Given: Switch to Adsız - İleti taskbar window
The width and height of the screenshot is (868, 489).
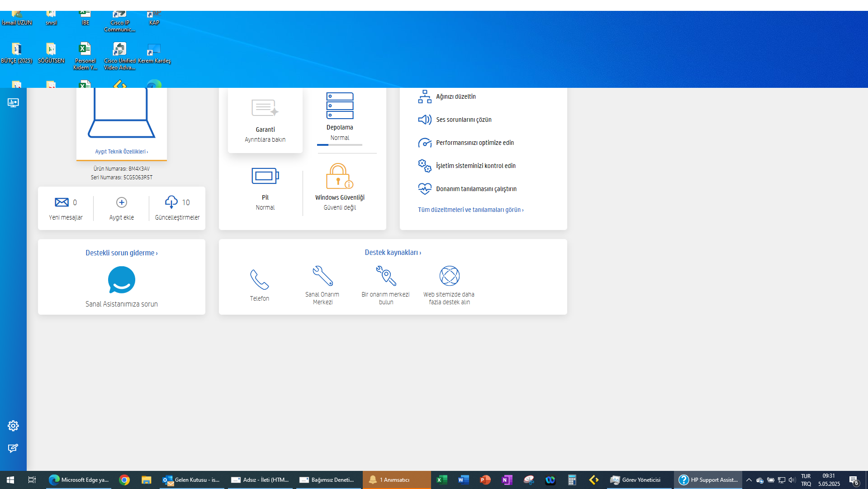Looking at the screenshot, I should [260, 480].
